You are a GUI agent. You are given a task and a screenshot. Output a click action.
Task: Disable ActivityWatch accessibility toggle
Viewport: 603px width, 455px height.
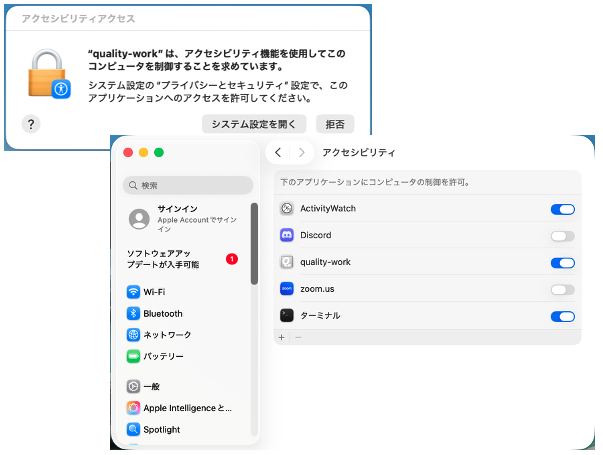pos(562,209)
